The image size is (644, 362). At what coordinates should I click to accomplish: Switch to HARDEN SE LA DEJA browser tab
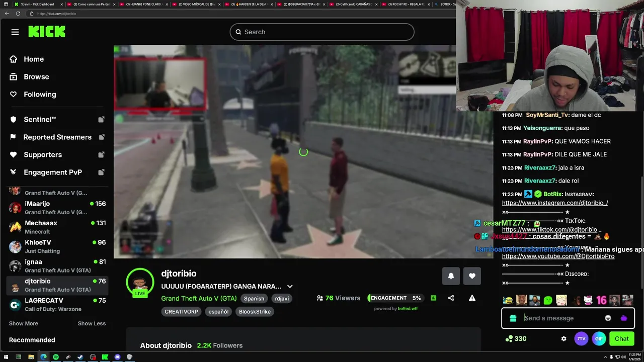click(248, 4)
